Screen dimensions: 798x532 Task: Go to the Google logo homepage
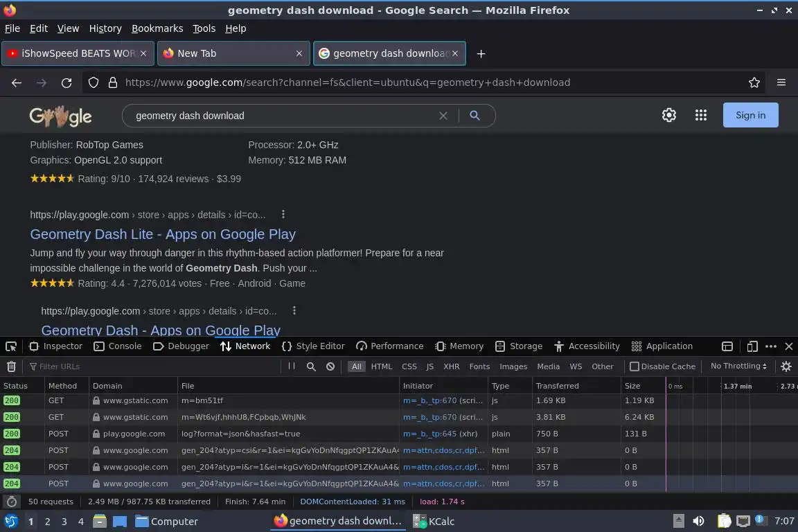60,116
